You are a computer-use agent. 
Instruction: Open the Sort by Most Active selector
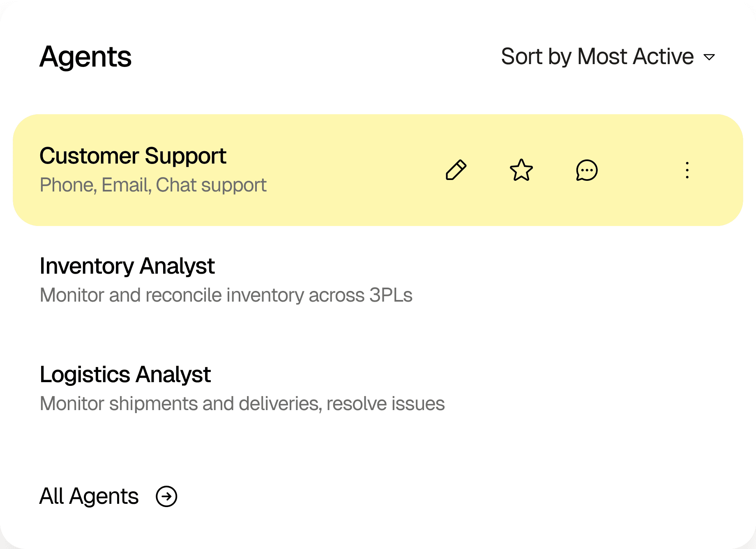[x=608, y=56]
